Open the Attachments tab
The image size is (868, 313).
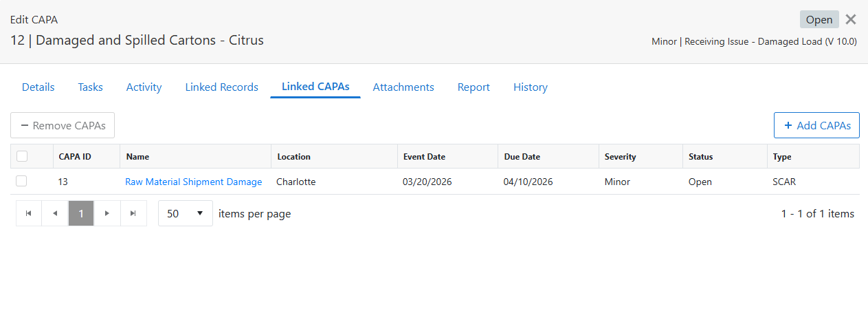[x=403, y=87]
